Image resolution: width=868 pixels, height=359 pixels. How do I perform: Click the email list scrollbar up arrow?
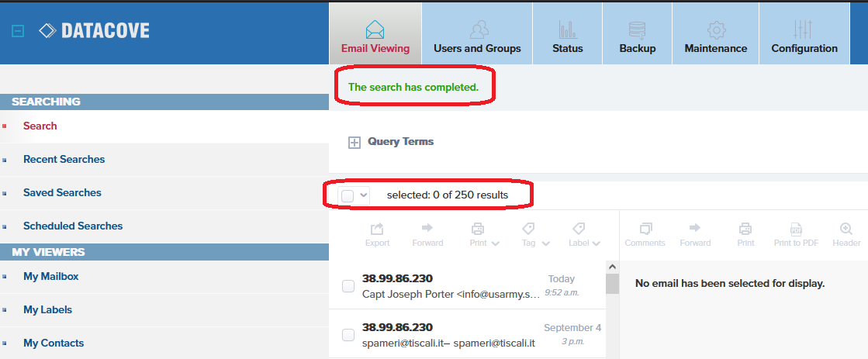click(612, 267)
